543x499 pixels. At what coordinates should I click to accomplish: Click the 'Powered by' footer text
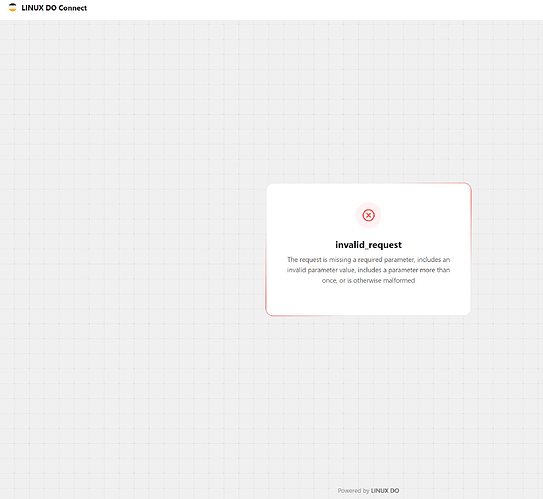[x=354, y=491]
